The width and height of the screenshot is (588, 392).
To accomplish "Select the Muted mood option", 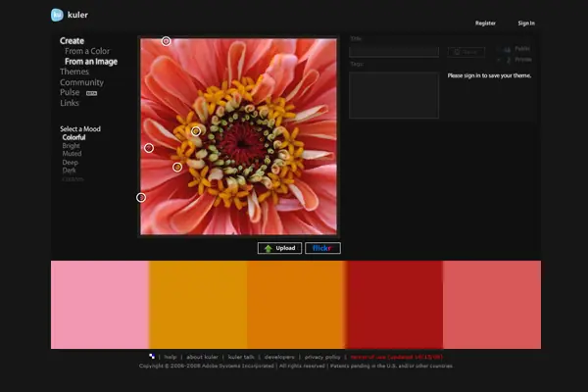I will click(x=72, y=154).
